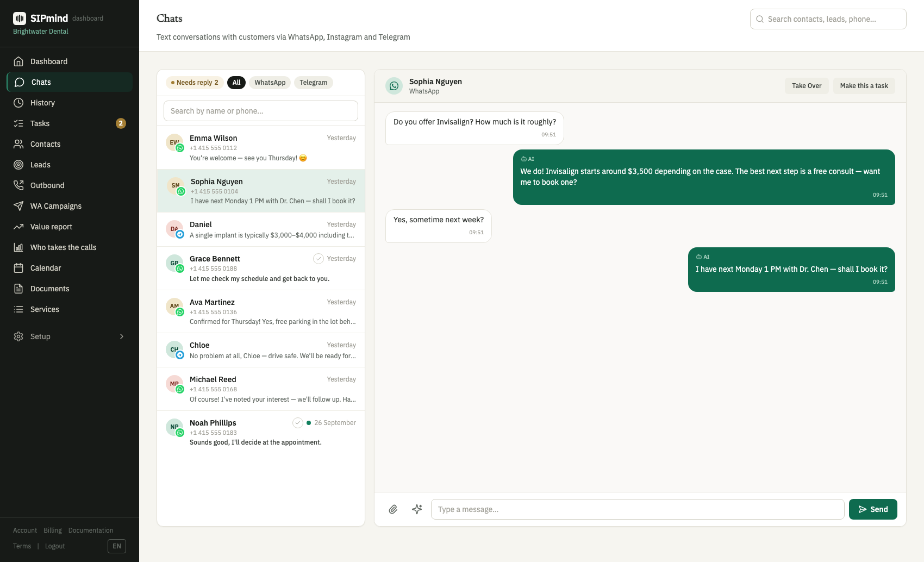This screenshot has width=924, height=562.
Task: Focus the Type a message field
Action: [638, 509]
